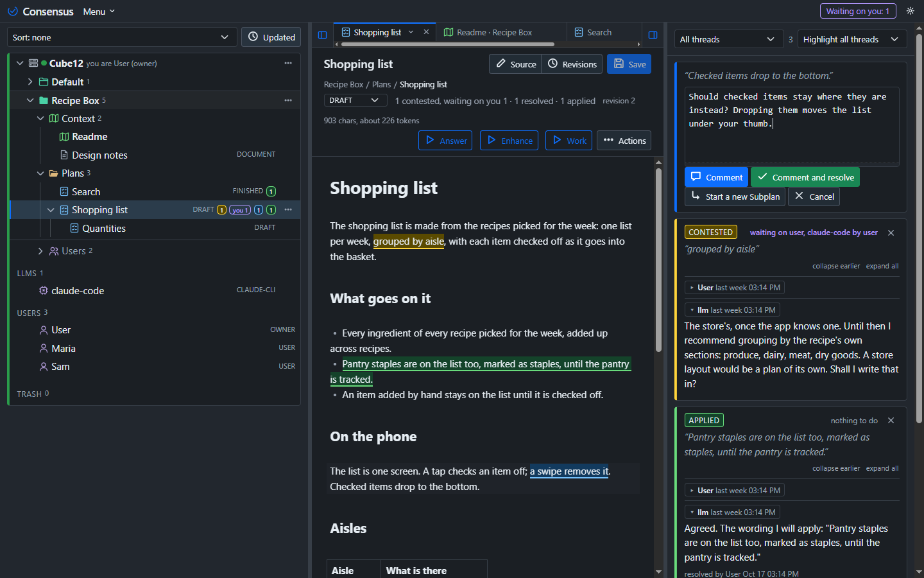
Task: Expand the Users group in tree
Action: tap(40, 251)
